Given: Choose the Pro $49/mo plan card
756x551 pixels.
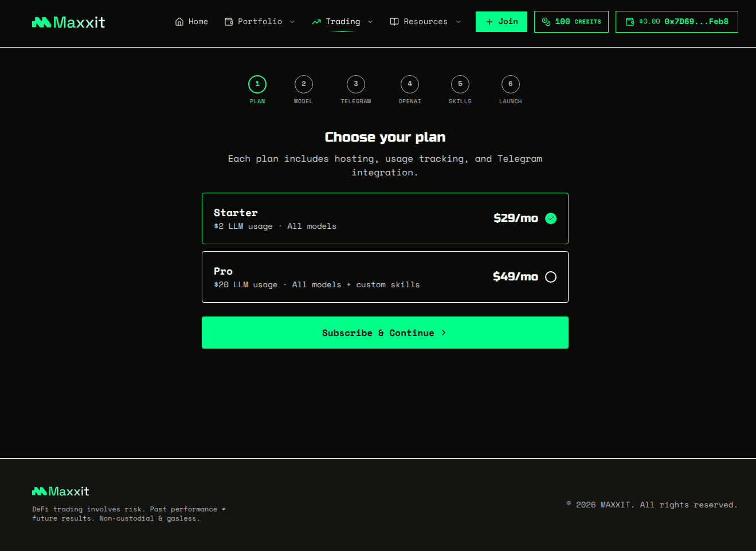Looking at the screenshot, I should (x=385, y=277).
